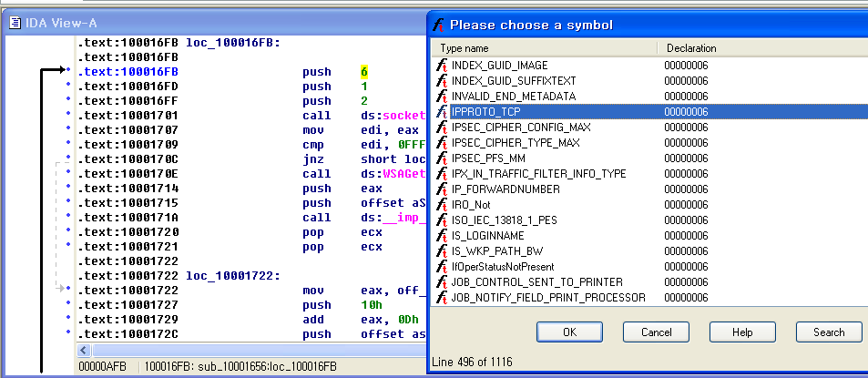
Task: Click breakpoint dot at .text:10001707
Action: pyautogui.click(x=68, y=129)
